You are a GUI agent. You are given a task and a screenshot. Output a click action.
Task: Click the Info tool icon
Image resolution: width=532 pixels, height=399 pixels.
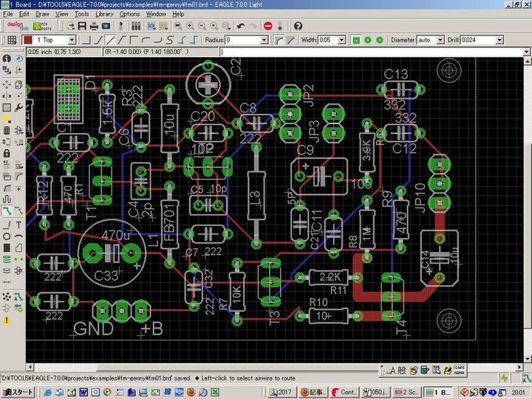coord(7,58)
